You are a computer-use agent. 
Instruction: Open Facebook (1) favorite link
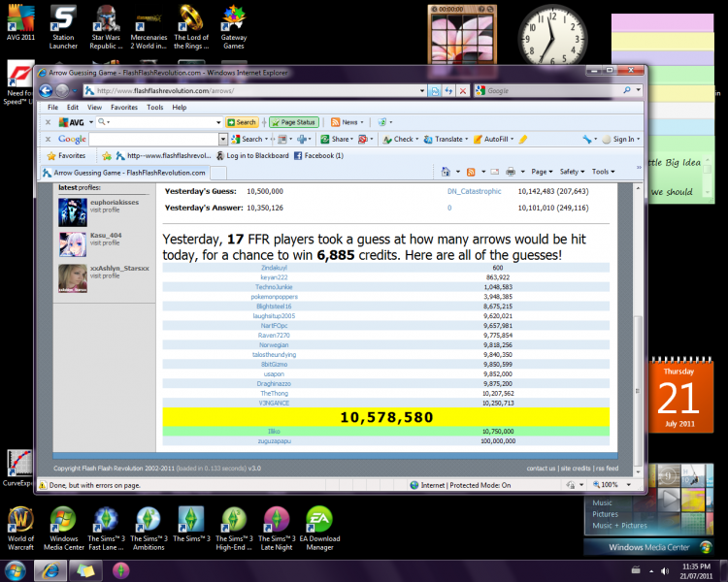(318, 156)
